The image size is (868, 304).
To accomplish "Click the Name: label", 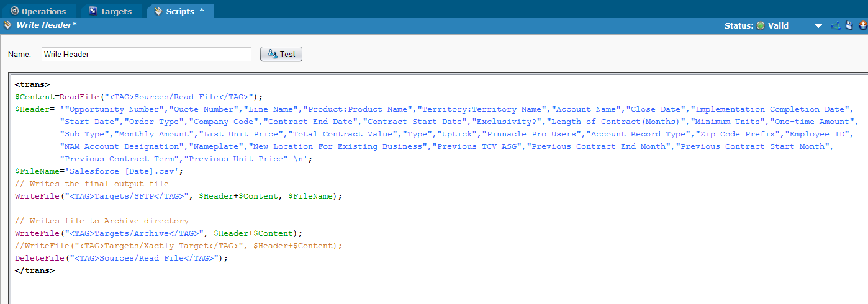I will pos(19,55).
